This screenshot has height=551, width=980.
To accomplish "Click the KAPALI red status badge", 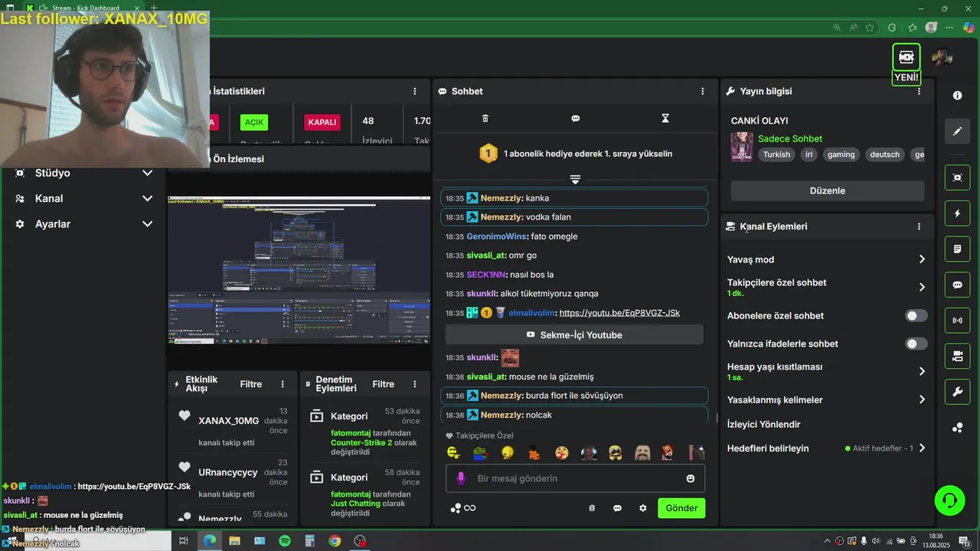I will tap(322, 122).
